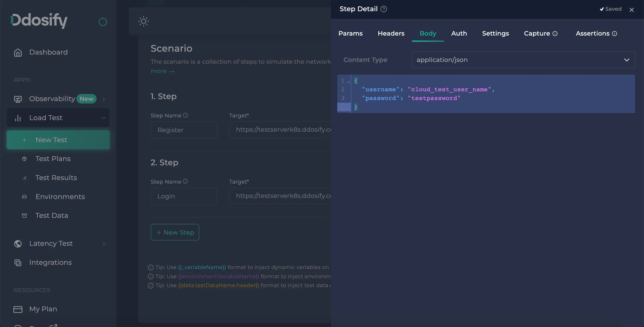644x327 pixels.
Task: Open Test Plans in sidebar
Action: 53,159
